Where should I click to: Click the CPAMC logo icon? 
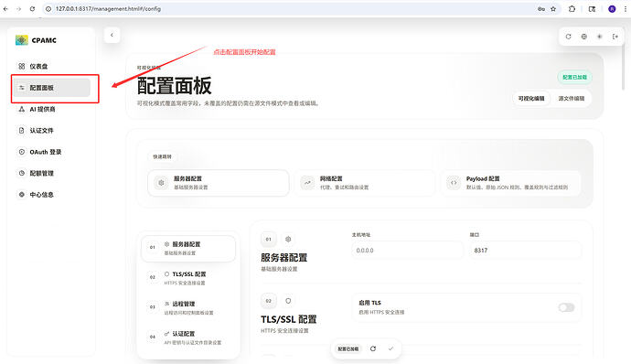(x=21, y=40)
